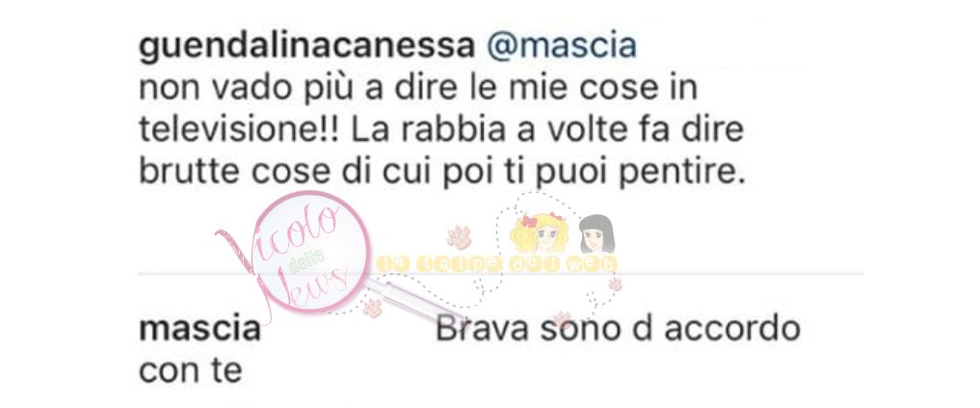Select the 'Brava sono d accordo' reply text
Image resolution: width=980 pixels, height=408 pixels.
click(618, 329)
